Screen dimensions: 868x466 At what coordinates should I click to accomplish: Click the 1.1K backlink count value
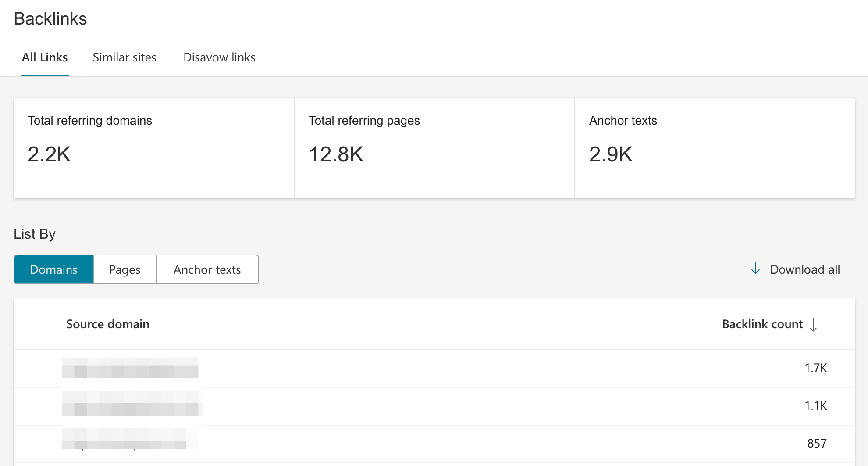(815, 406)
